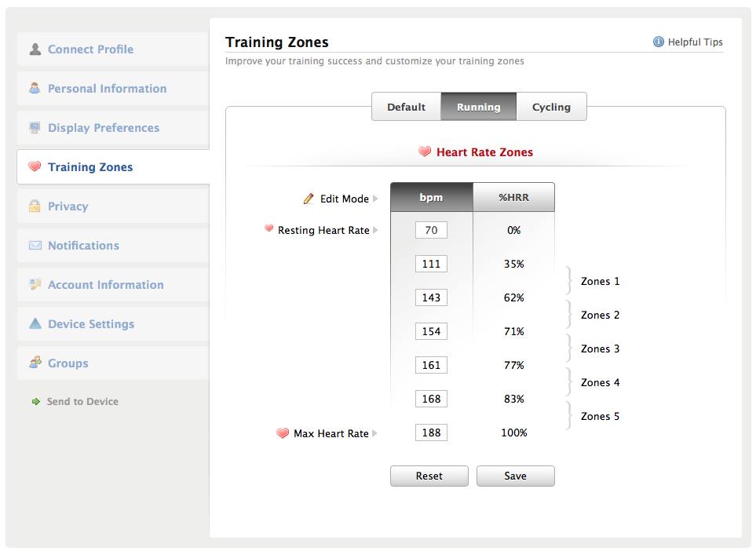Click the Connect Profile person icon

coord(35,49)
